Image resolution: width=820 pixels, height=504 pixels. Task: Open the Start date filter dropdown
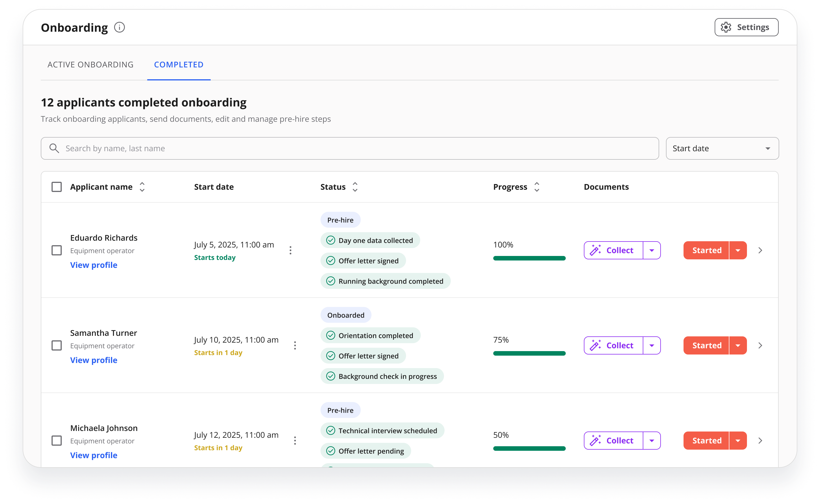tap(722, 148)
